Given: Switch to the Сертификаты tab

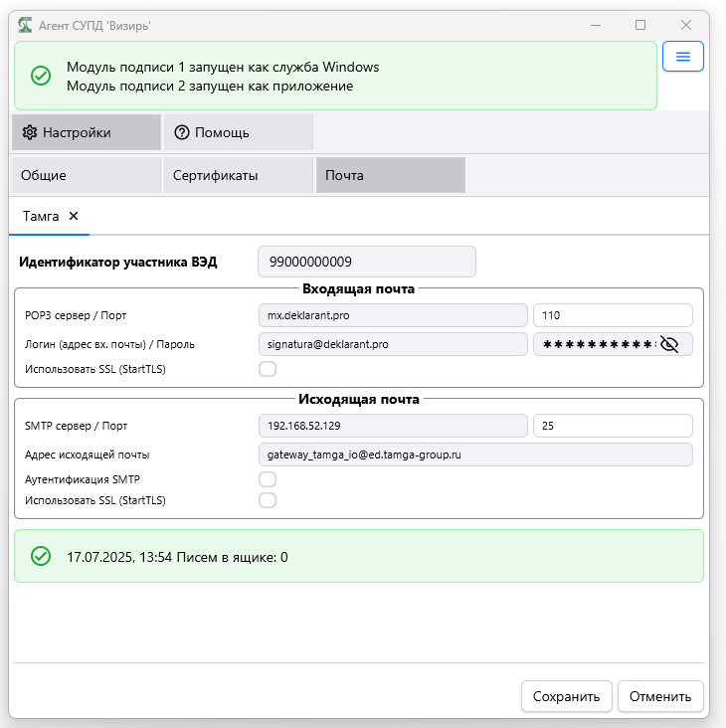Looking at the screenshot, I should point(239,175).
